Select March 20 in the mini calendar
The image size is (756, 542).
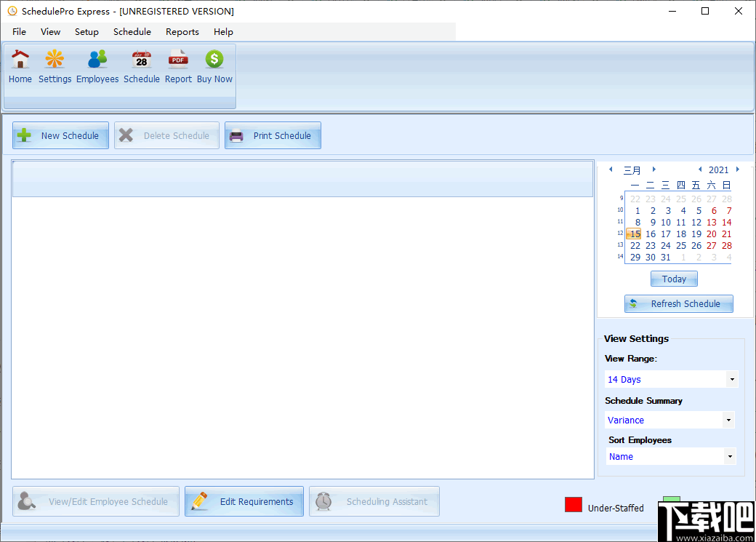(x=711, y=234)
